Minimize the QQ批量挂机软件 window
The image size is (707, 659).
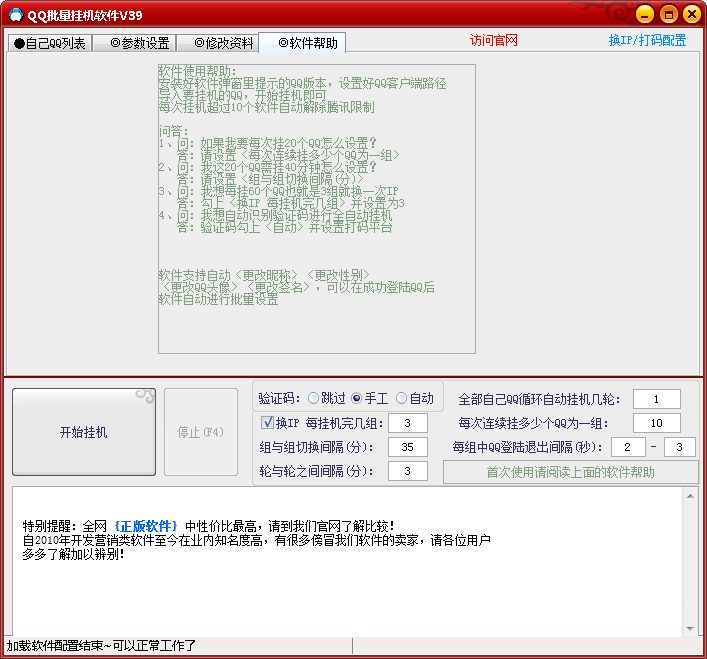pos(645,14)
